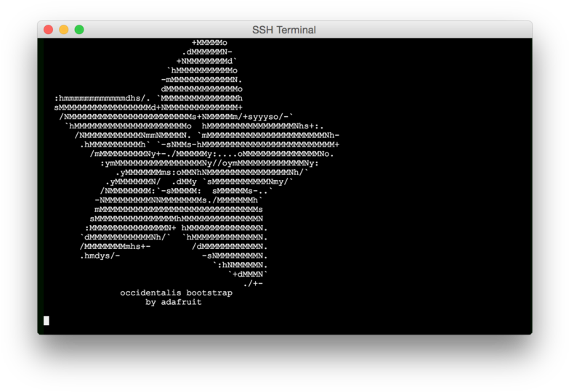Click the 'by adafruit' text line
The height and width of the screenshot is (392, 569).
(174, 302)
